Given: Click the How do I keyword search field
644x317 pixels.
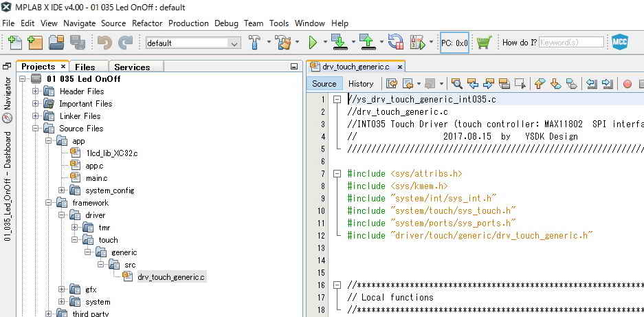Looking at the screenshot, I should coord(571,43).
